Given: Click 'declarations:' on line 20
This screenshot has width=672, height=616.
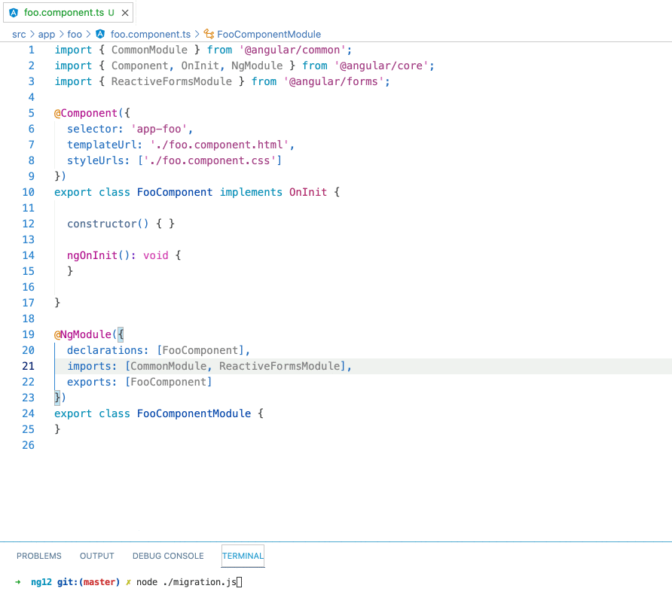Looking at the screenshot, I should [x=108, y=350].
